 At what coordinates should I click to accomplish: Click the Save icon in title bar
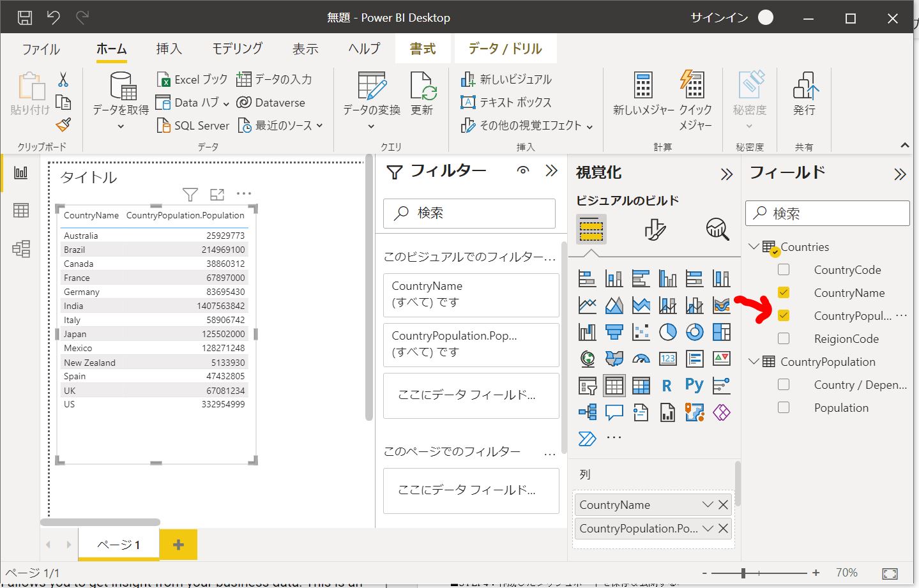24,17
